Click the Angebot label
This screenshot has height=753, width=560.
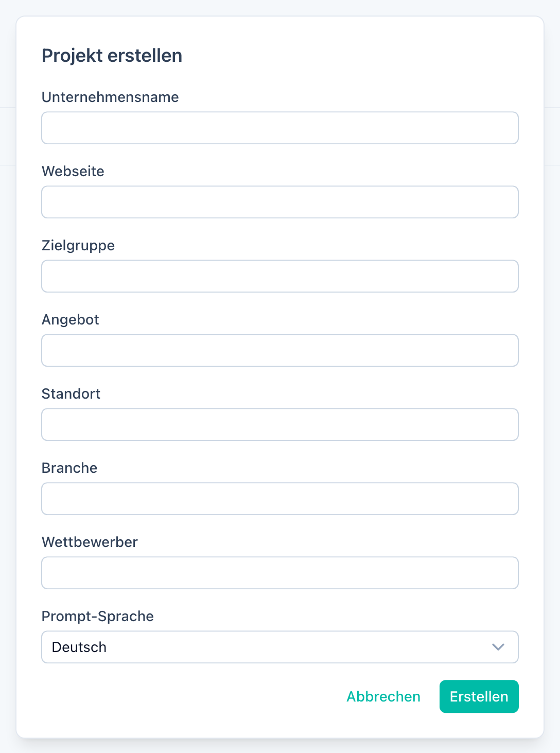pyautogui.click(x=70, y=319)
